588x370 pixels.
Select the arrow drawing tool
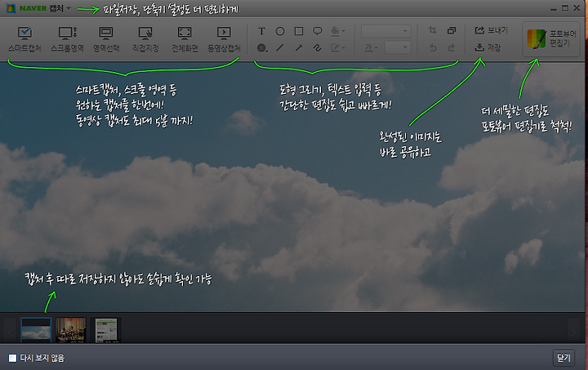pos(299,48)
